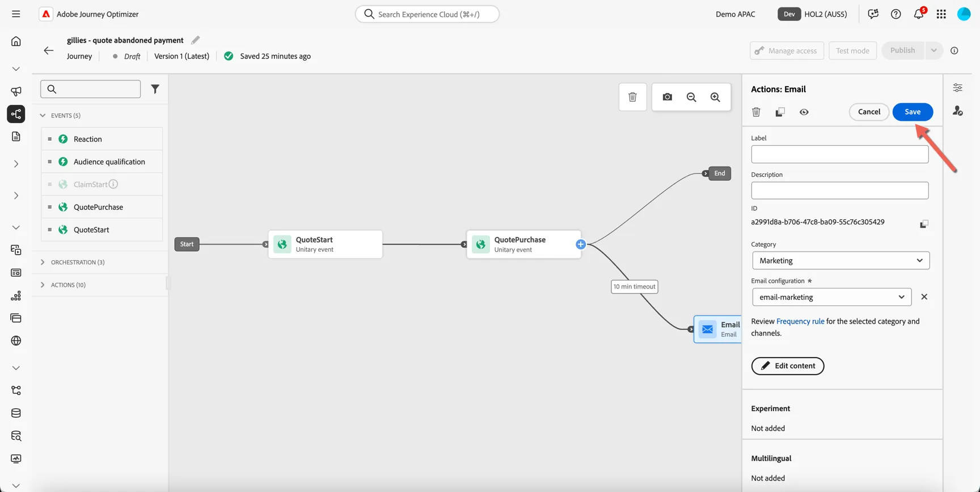Copy the Email action with duplicate icon
Image resolution: width=980 pixels, height=492 pixels.
tap(780, 112)
